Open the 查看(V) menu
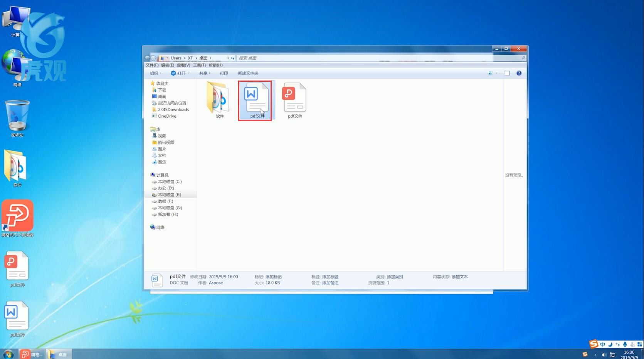 tap(183, 65)
